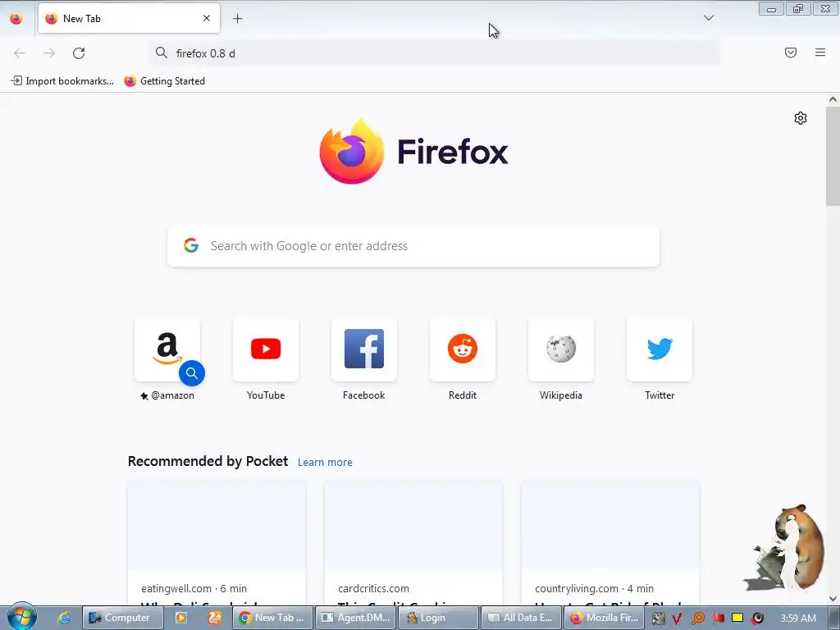
Task: Open the Windows Start menu orb
Action: [x=21, y=617]
